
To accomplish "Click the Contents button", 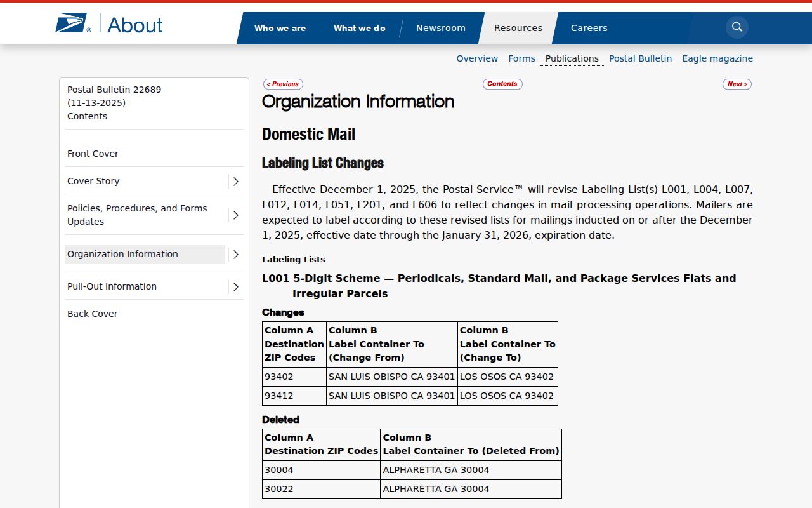I will pyautogui.click(x=502, y=84).
